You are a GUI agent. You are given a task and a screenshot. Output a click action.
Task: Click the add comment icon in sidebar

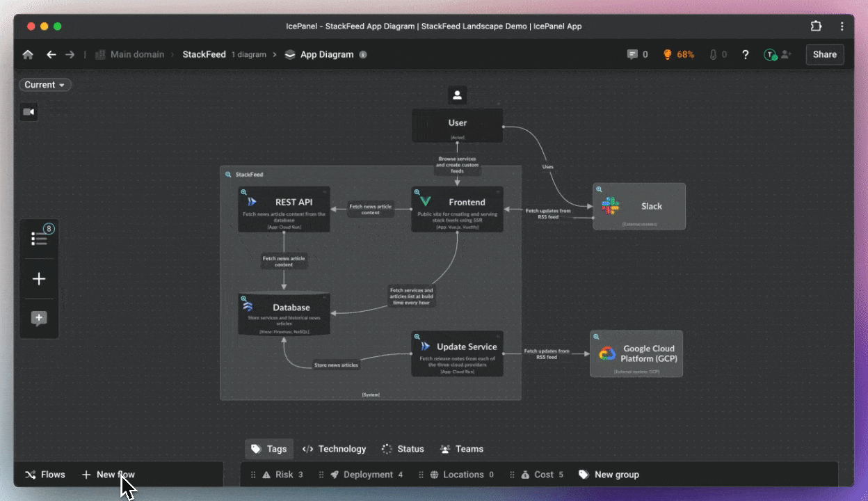40,319
